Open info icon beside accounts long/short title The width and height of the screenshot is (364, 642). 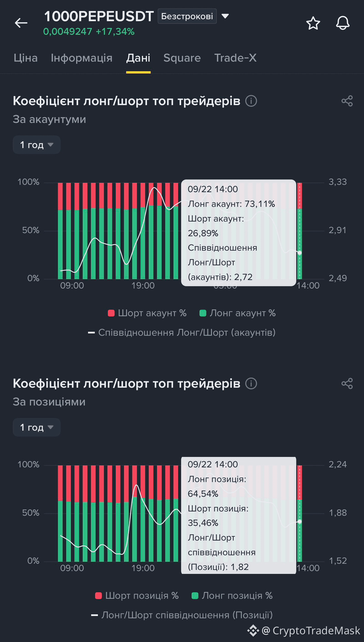coord(251,101)
